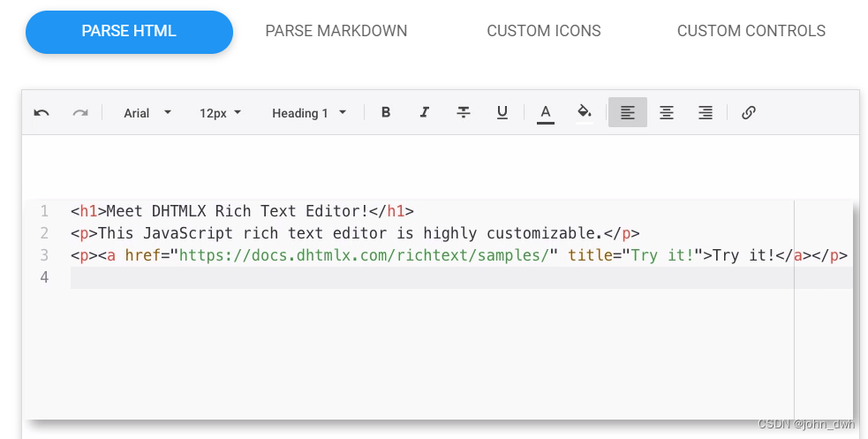Align text to the right
Image resolution: width=868 pixels, height=439 pixels.
(x=706, y=112)
